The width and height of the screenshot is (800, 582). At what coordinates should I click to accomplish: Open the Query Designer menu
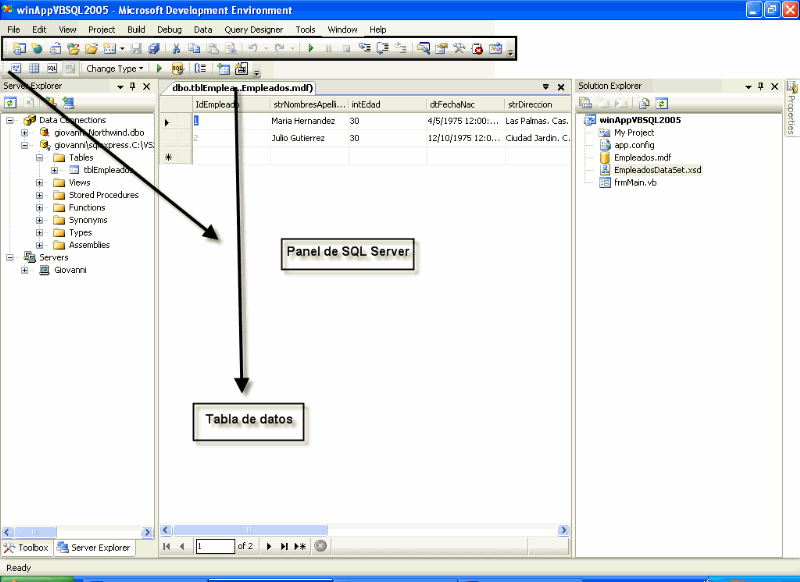click(254, 30)
